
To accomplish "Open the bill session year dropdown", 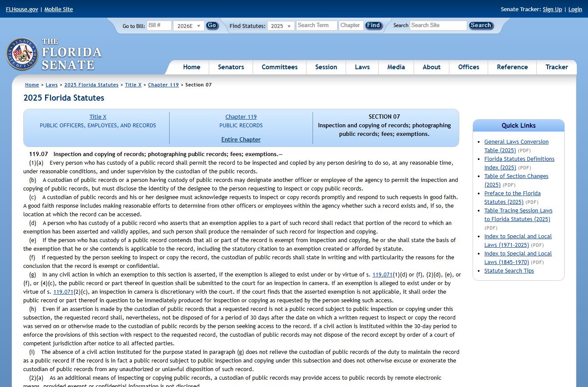I will pyautogui.click(x=189, y=26).
